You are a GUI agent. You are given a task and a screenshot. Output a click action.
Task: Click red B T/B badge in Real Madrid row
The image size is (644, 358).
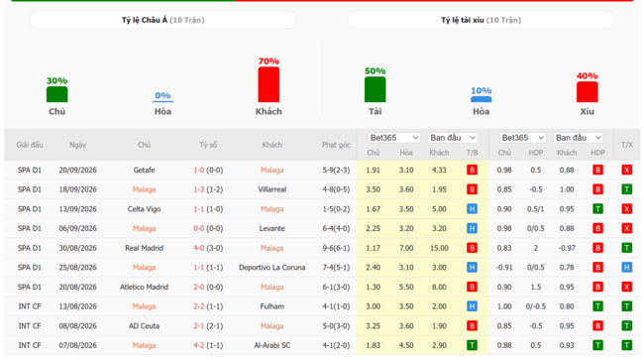click(472, 248)
